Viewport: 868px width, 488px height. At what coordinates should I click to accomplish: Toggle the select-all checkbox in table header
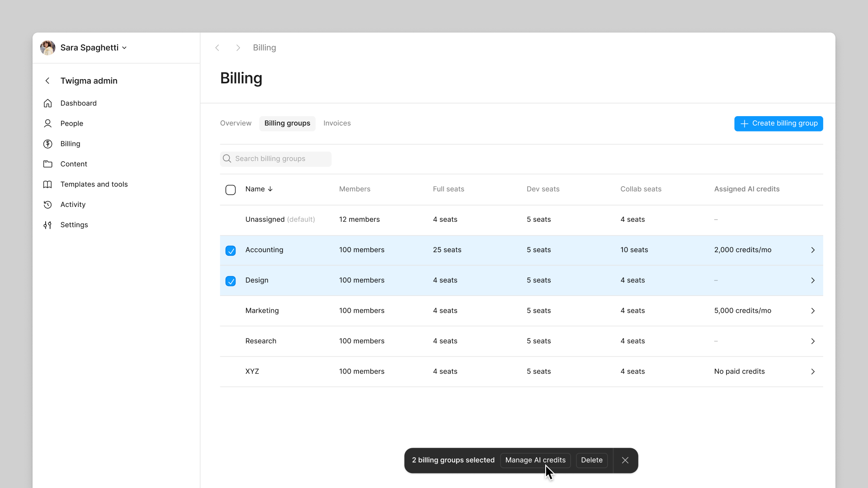(231, 189)
